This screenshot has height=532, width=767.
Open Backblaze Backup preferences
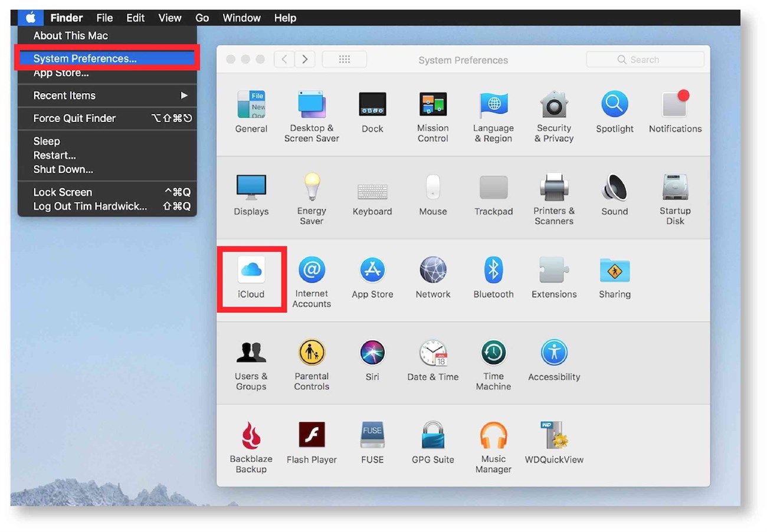tap(251, 446)
